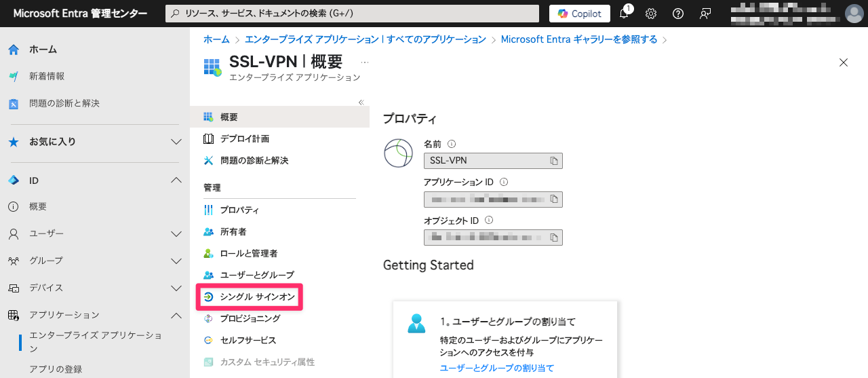
Task: Collapse the resource menu with double chevron
Action: [x=361, y=102]
